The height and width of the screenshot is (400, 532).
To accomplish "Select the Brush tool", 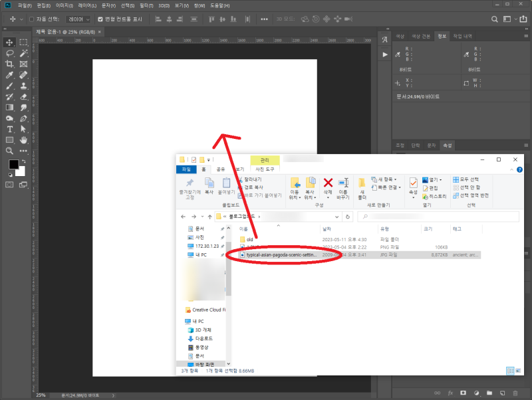I will (x=9, y=86).
